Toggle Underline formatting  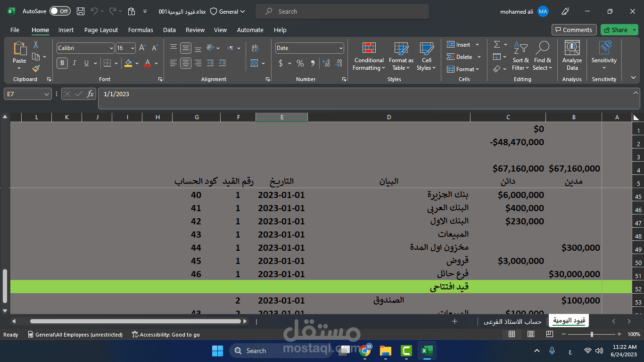(86, 63)
